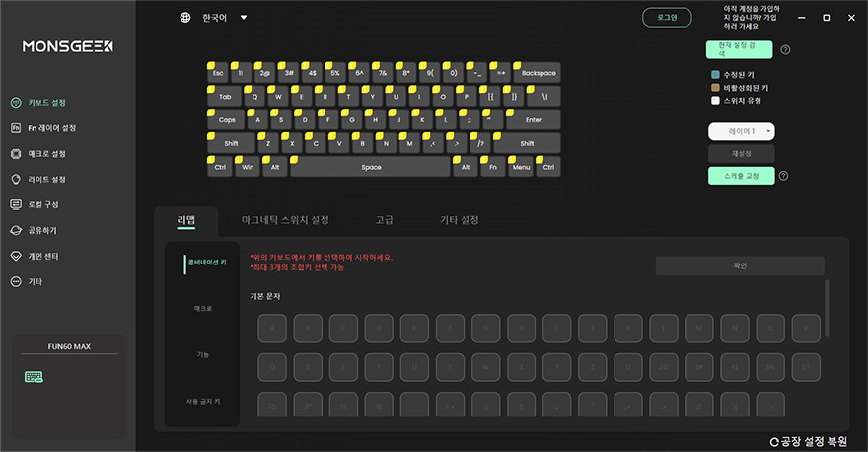Click the 로그인 button
The height and width of the screenshot is (452, 868).
click(x=667, y=18)
